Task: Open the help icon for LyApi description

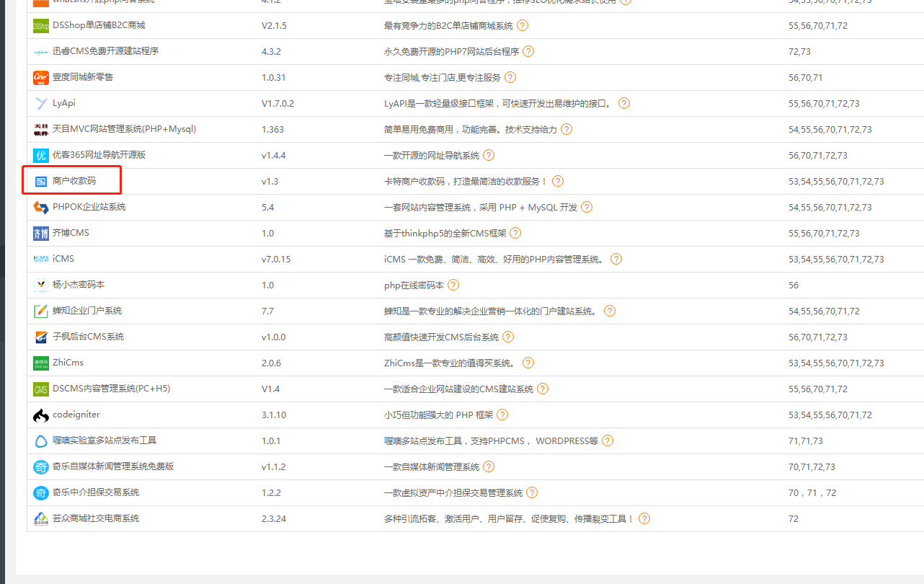Action: click(624, 103)
